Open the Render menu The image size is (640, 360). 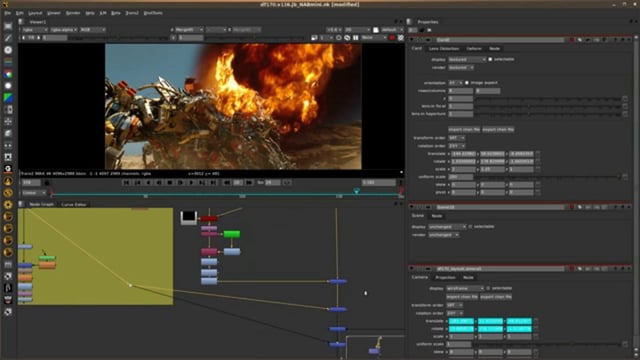pos(73,13)
